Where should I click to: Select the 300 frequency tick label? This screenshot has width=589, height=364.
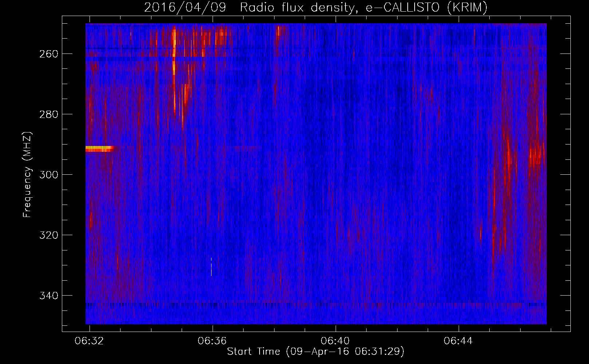[x=49, y=175]
